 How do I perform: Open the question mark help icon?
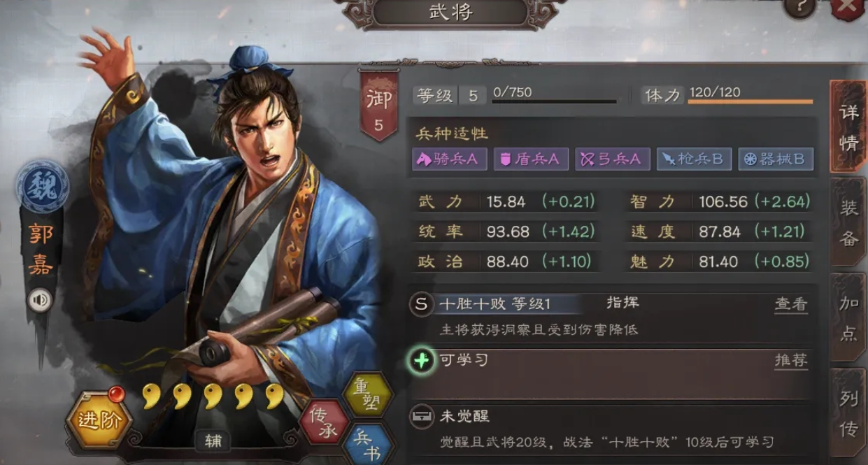pyautogui.click(x=801, y=8)
